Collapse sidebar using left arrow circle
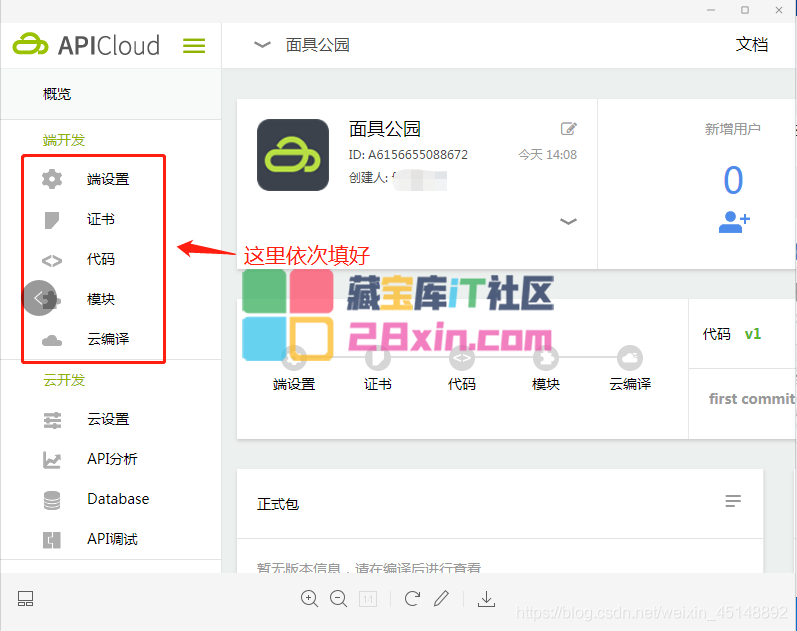 [39, 298]
